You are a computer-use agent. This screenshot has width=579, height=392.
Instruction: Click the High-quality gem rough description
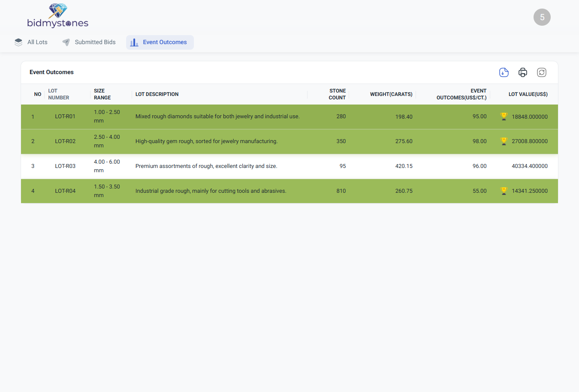(207, 141)
